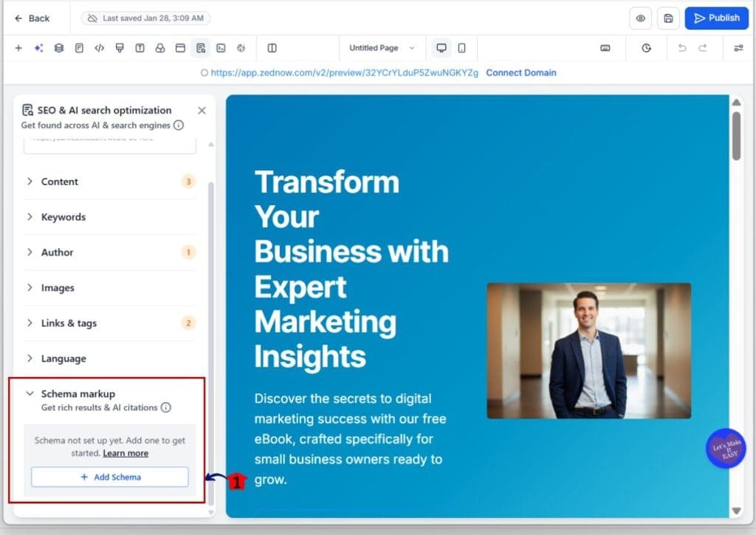Open the Untitled Page dropdown
Image resolution: width=756 pixels, height=535 pixels.
click(382, 48)
